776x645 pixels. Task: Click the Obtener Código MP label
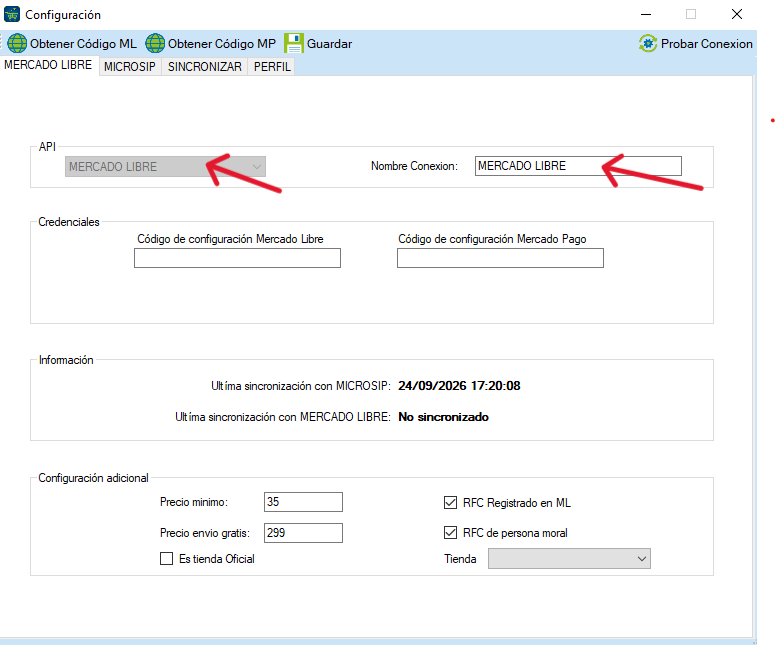click(222, 44)
